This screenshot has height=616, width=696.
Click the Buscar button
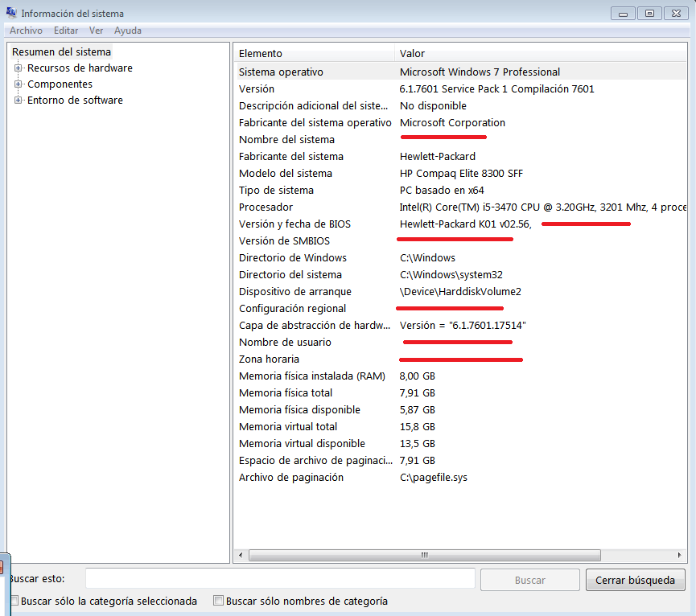tap(530, 580)
